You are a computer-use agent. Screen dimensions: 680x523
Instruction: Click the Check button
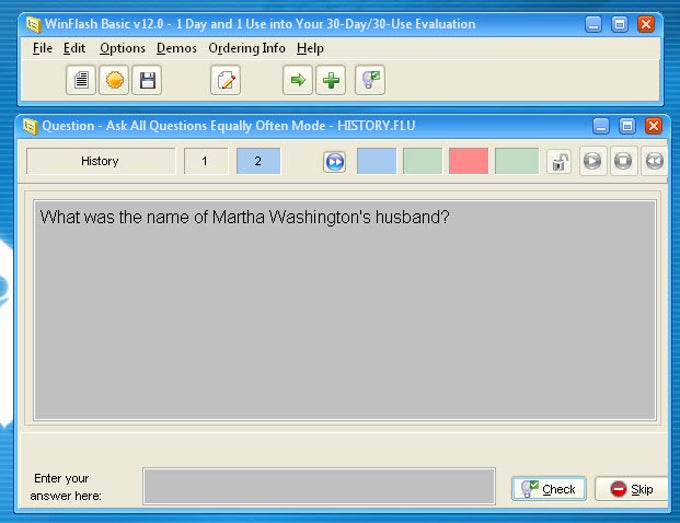(x=549, y=489)
